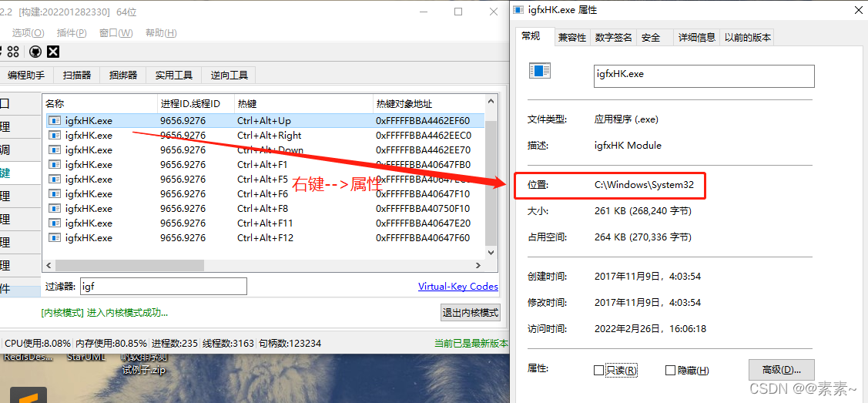This screenshot has height=403, width=868.
Task: Click the 进程数:235 status entry
Action: 174,343
